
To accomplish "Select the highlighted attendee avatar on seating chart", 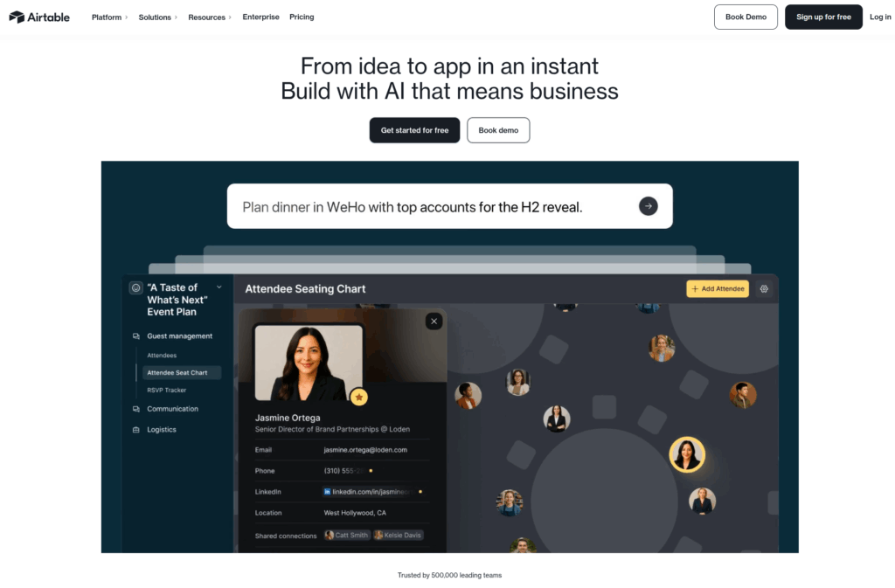I will coord(687,454).
